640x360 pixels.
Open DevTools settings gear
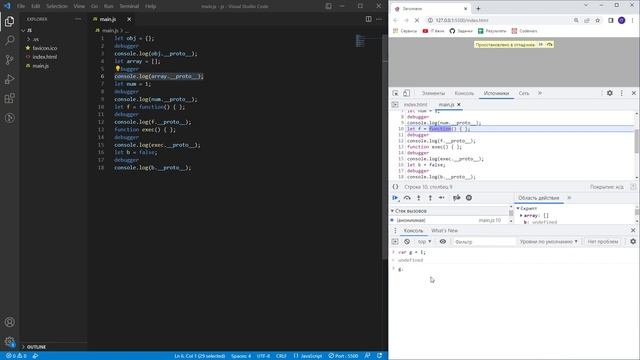[609, 93]
